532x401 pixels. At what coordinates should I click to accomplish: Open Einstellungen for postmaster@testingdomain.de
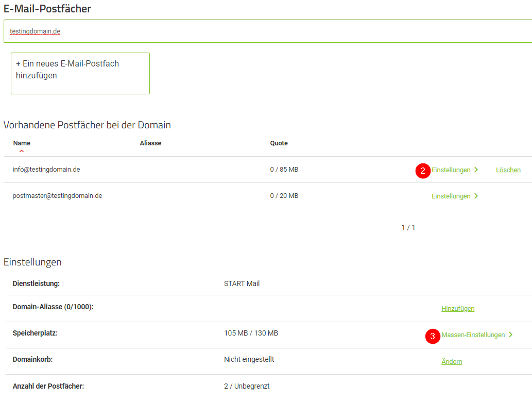tap(451, 196)
